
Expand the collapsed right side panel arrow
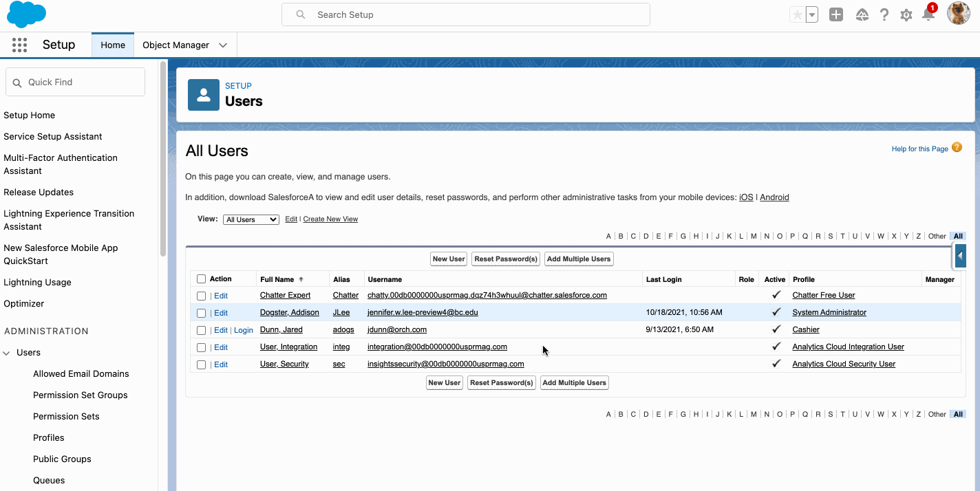961,256
